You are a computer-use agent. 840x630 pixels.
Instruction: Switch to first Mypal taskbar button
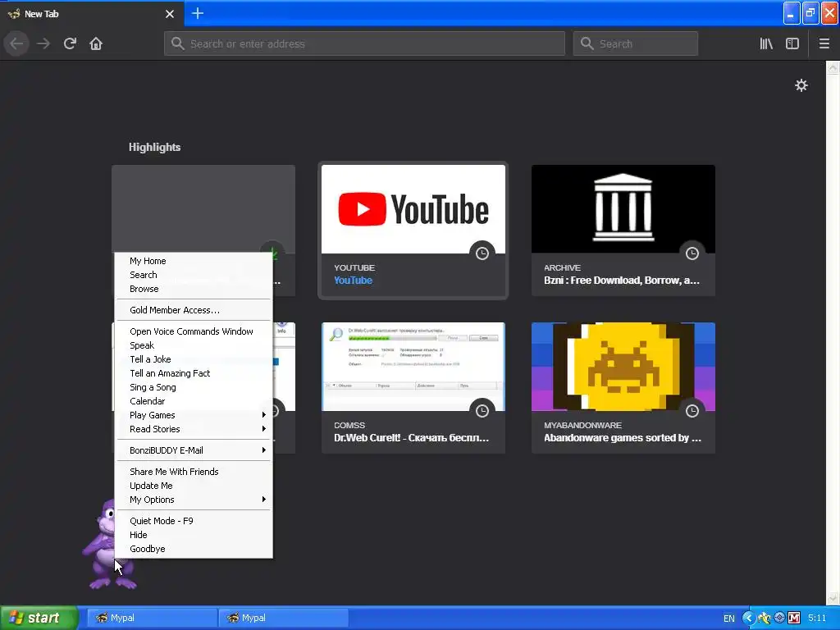[152, 618]
